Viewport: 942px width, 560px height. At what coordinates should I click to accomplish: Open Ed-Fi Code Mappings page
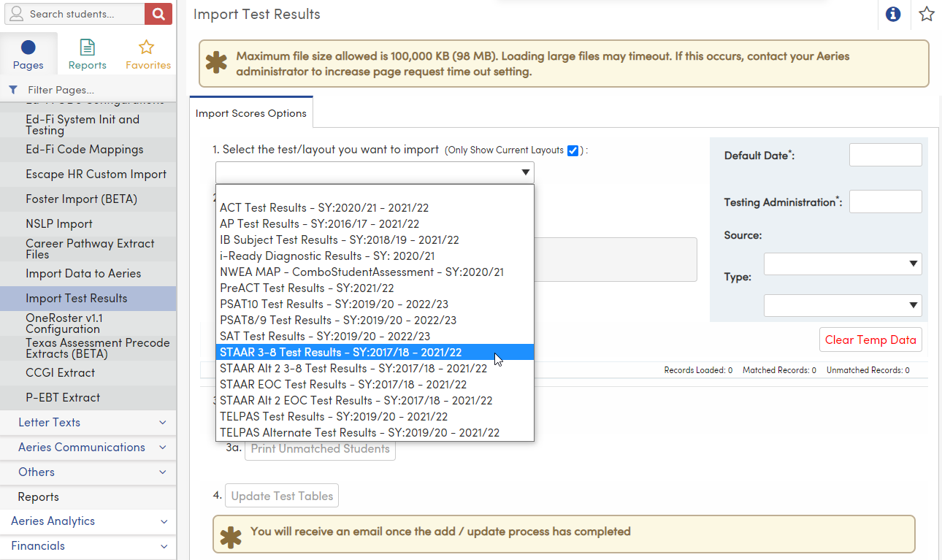88,150
